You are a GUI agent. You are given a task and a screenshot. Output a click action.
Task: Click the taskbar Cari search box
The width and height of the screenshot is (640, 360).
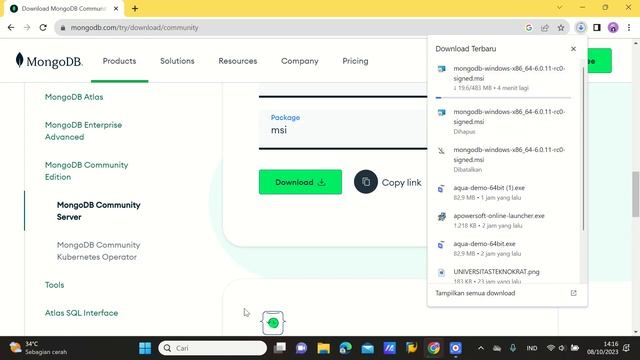213,348
